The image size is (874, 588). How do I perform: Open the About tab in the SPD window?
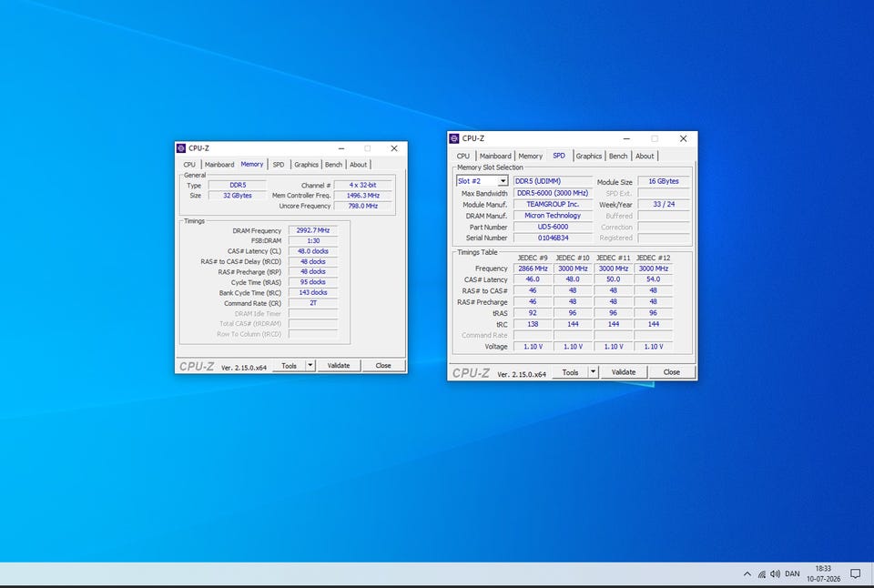pyautogui.click(x=645, y=156)
